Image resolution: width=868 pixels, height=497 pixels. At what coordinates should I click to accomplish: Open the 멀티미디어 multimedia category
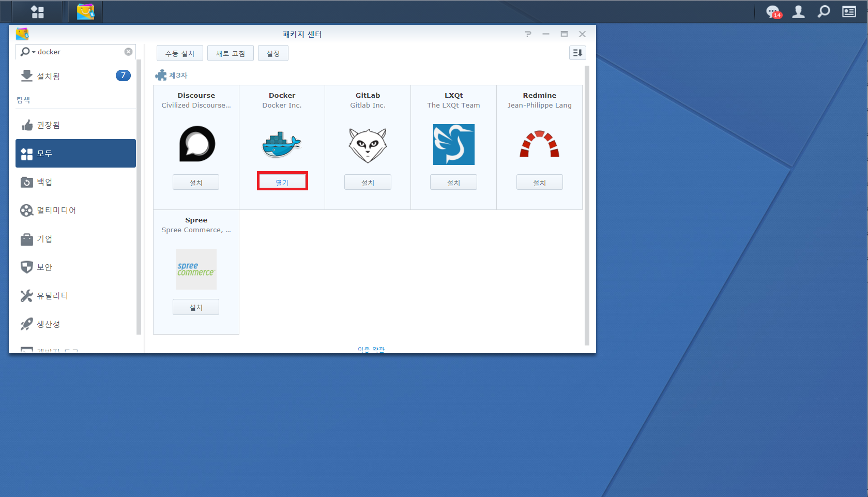[x=75, y=210]
